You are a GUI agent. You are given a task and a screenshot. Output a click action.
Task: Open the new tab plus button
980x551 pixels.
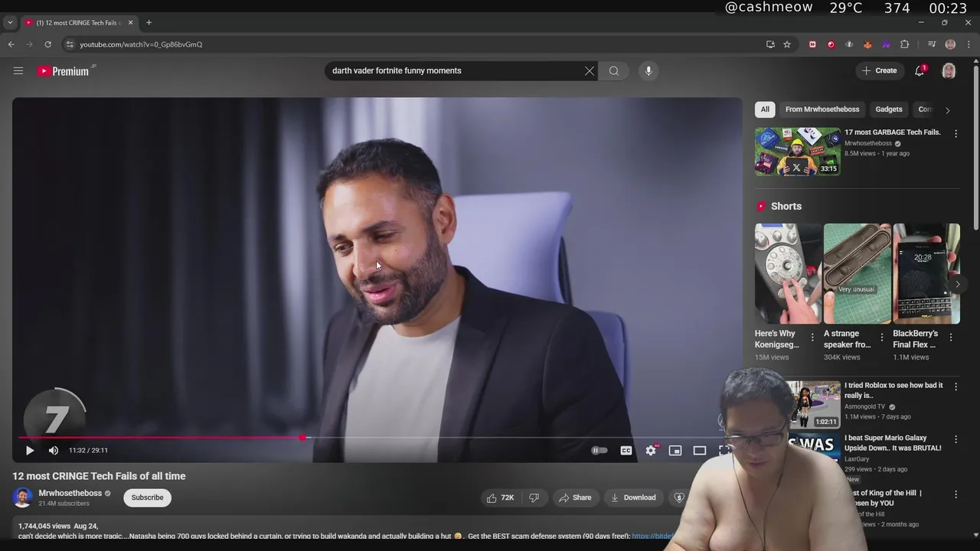pyautogui.click(x=149, y=23)
